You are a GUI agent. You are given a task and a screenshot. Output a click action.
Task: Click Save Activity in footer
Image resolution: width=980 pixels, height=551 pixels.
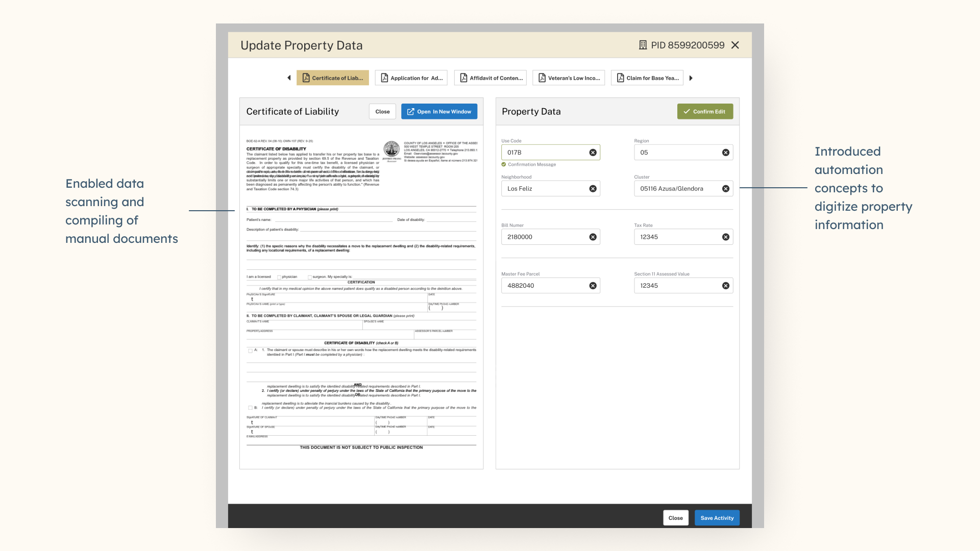[x=717, y=518]
